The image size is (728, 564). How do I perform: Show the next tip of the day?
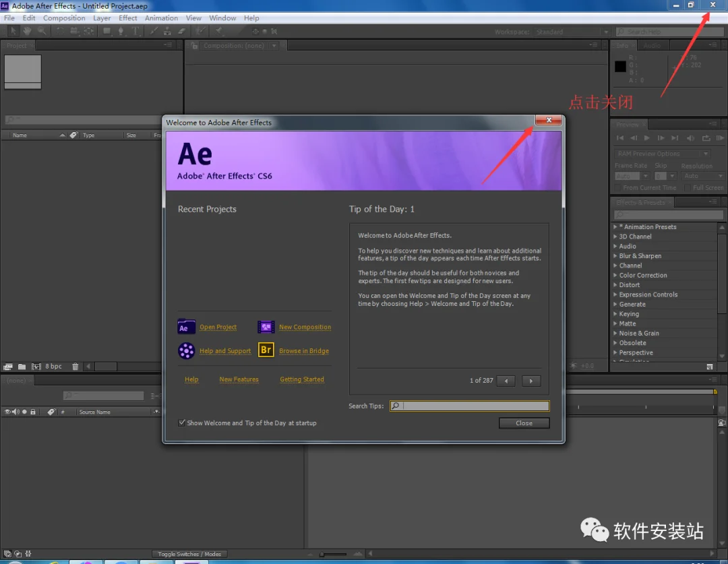(531, 381)
